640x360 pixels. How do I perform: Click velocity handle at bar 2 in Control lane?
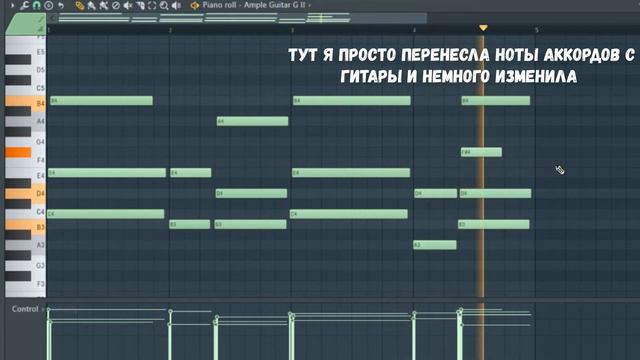170,311
